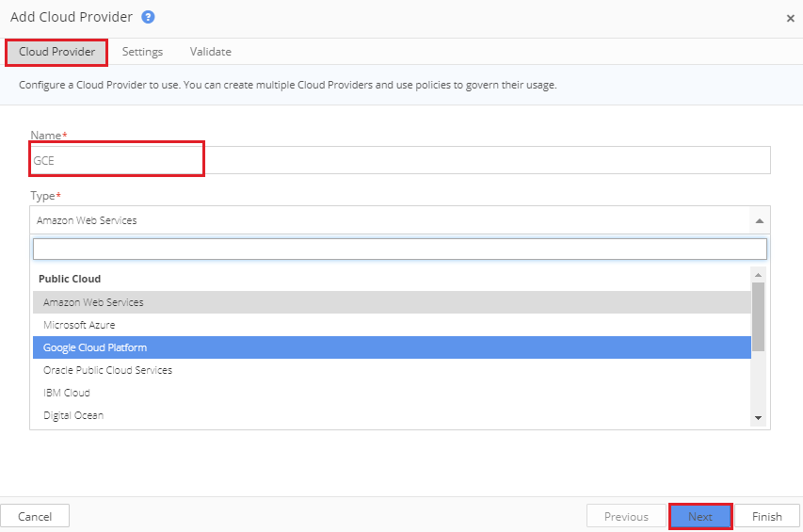Close the Add Cloud Provider dialog
Screen dimensions: 803x532
[x=790, y=19]
